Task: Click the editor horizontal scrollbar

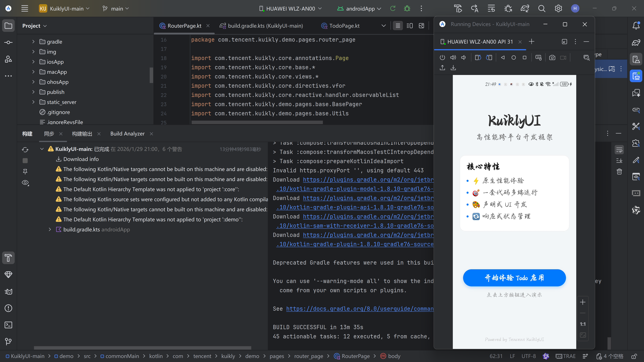Action: click(257, 123)
